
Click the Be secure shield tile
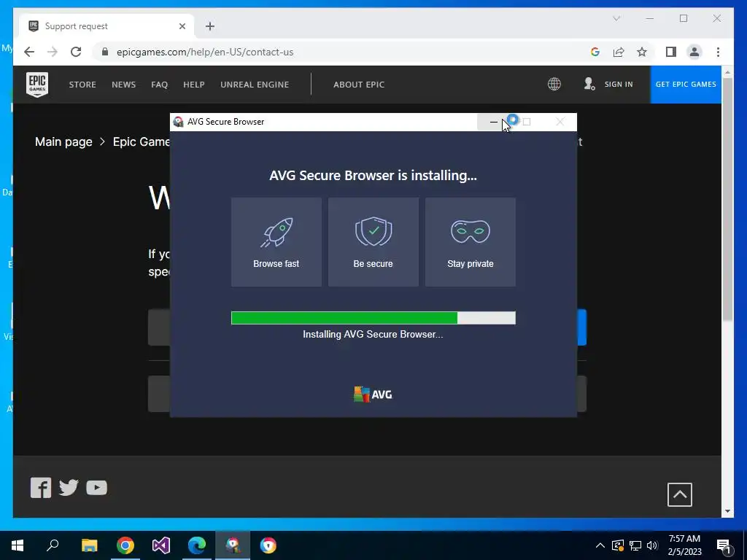coord(373,242)
